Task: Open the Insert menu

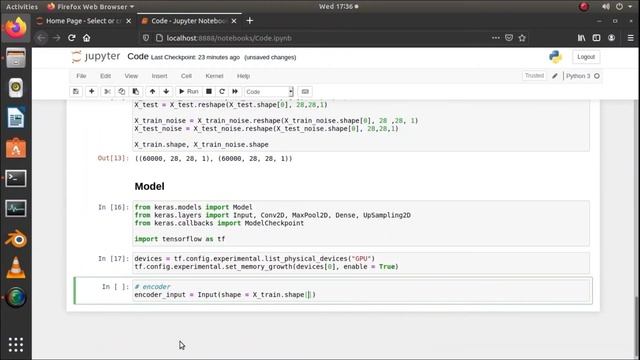Action: pos(160,76)
